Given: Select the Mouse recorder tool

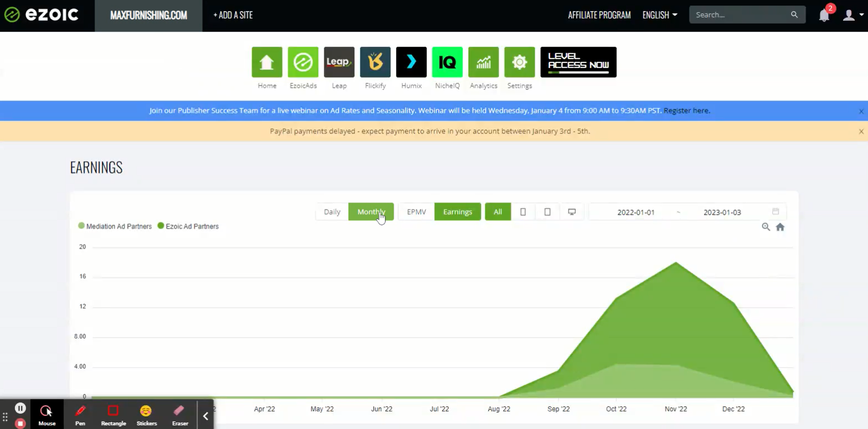Looking at the screenshot, I should [x=47, y=415].
